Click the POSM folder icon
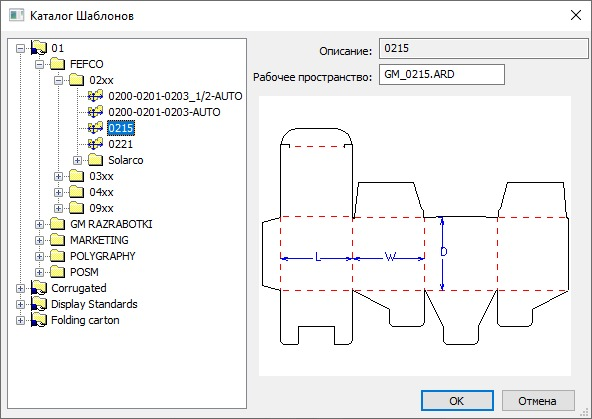 click(58, 272)
